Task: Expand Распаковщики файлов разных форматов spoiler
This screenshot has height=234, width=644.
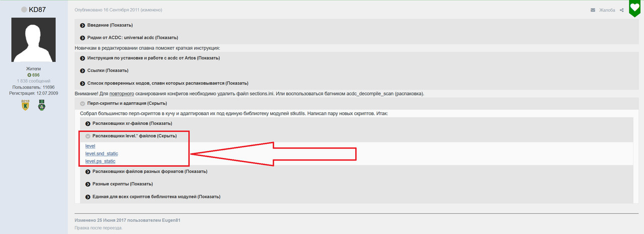Action: [x=146, y=171]
